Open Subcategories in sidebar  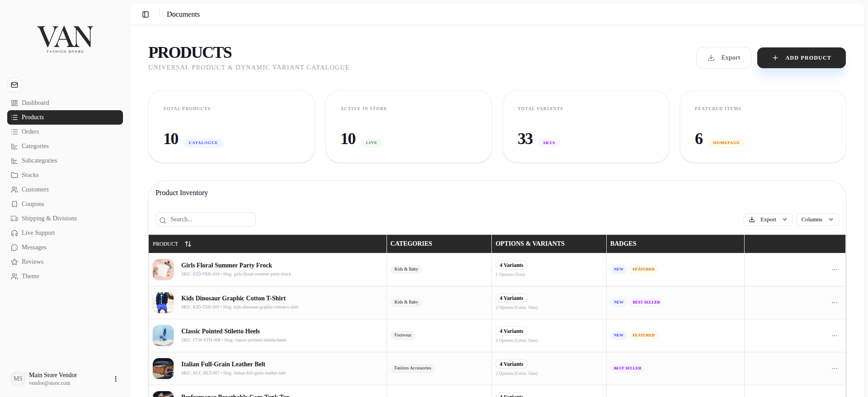click(65, 161)
